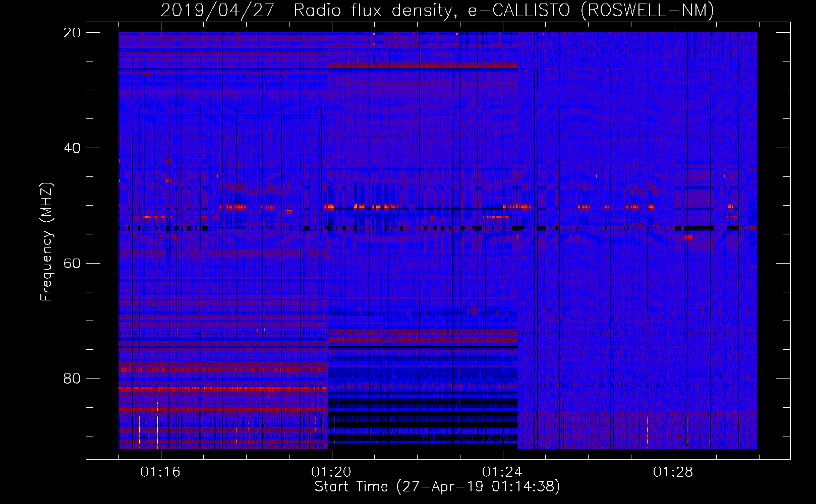Click the plot title '2019/04/27 Radio flux density'

(437, 10)
